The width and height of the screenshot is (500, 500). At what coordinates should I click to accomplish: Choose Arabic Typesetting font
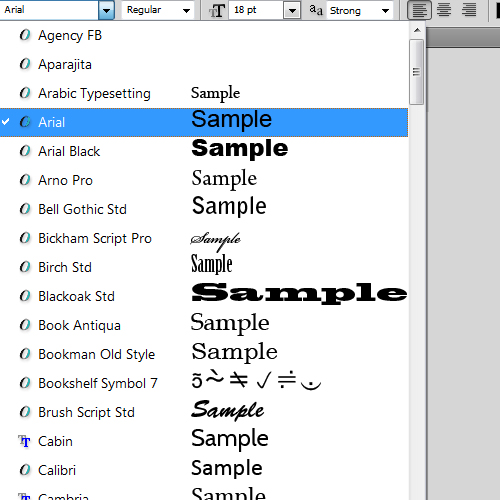204,93
